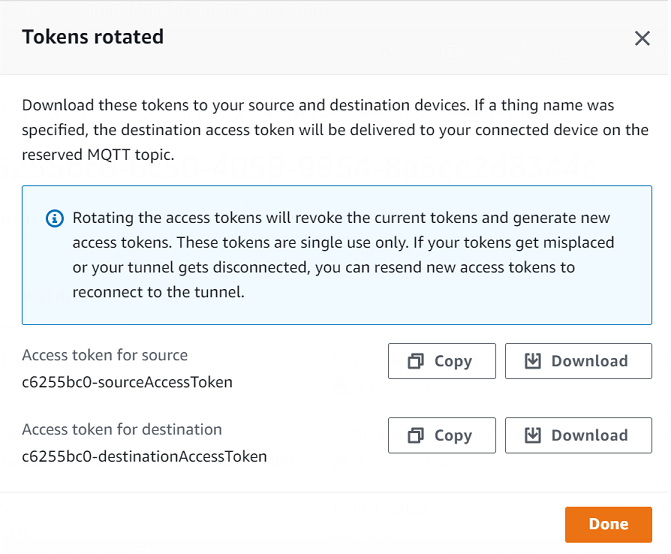The width and height of the screenshot is (671, 554).
Task: Download the source access token
Action: point(578,361)
